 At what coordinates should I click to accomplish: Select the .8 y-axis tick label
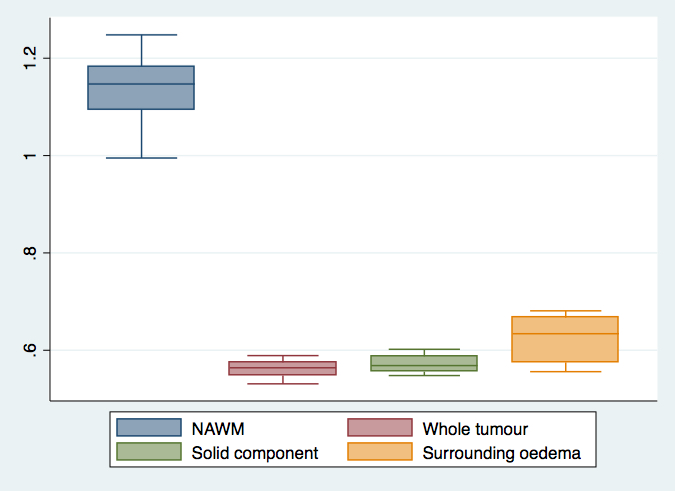tap(30, 253)
